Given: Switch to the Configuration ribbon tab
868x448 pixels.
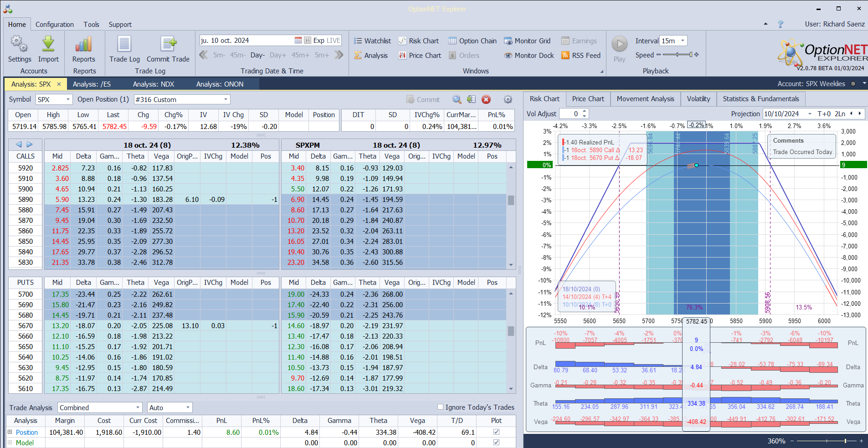Looking at the screenshot, I should 55,25.
